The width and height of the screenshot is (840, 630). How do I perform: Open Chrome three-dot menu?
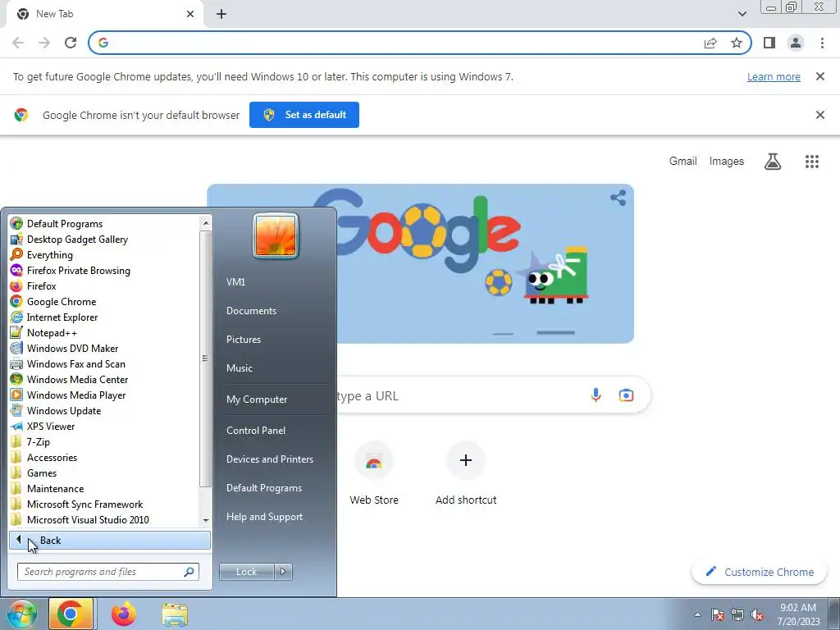(822, 43)
